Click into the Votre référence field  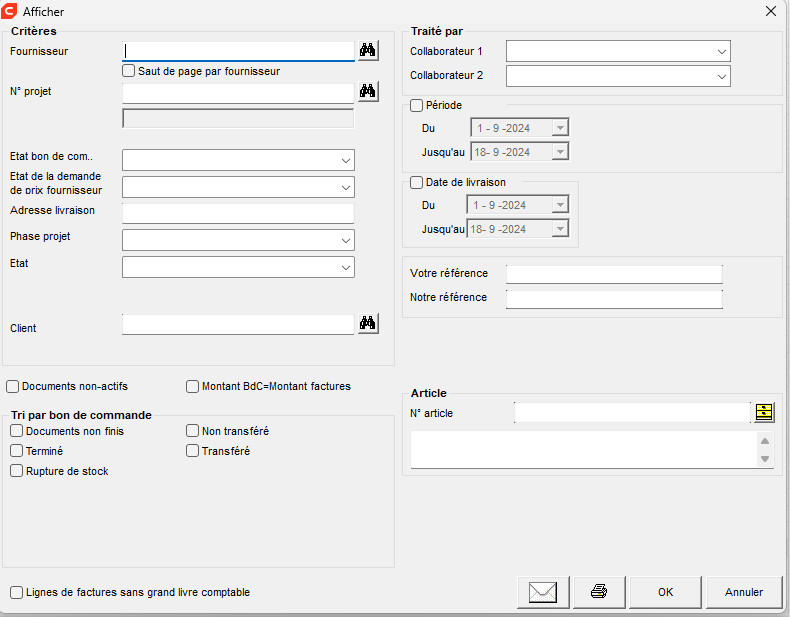tap(614, 275)
